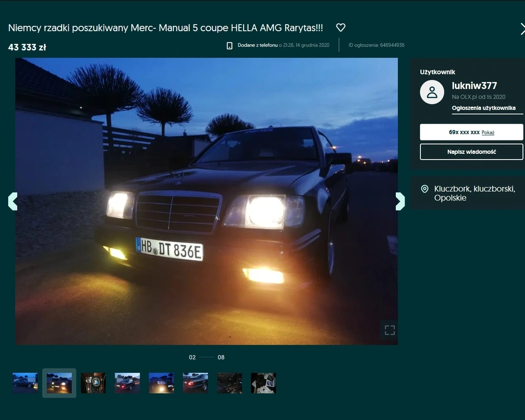525x420 pixels.
Task: Select the sixth thumbnail with red taillights
Action: point(195,383)
